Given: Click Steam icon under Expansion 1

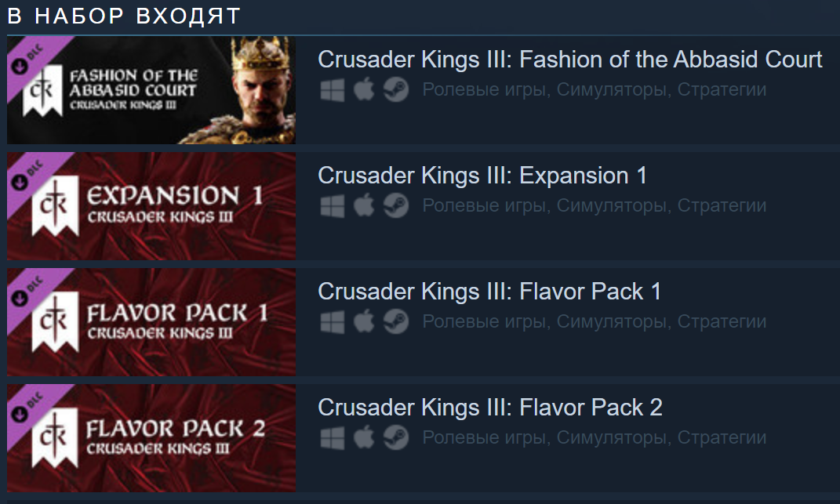Looking at the screenshot, I should click(396, 206).
